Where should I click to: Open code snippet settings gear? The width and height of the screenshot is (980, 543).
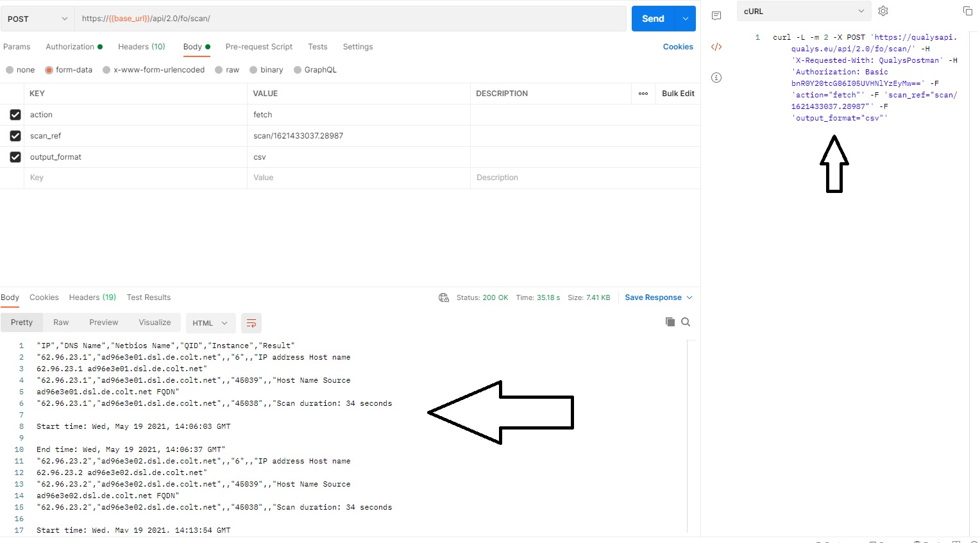[883, 11]
